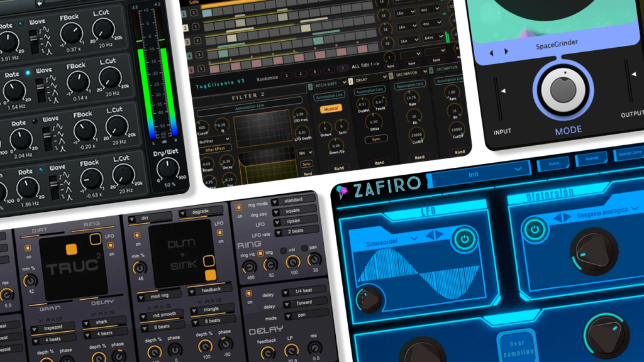Click the 'After Effect' button in Filter 2
Screen dimensions: 644x362
click(x=215, y=150)
